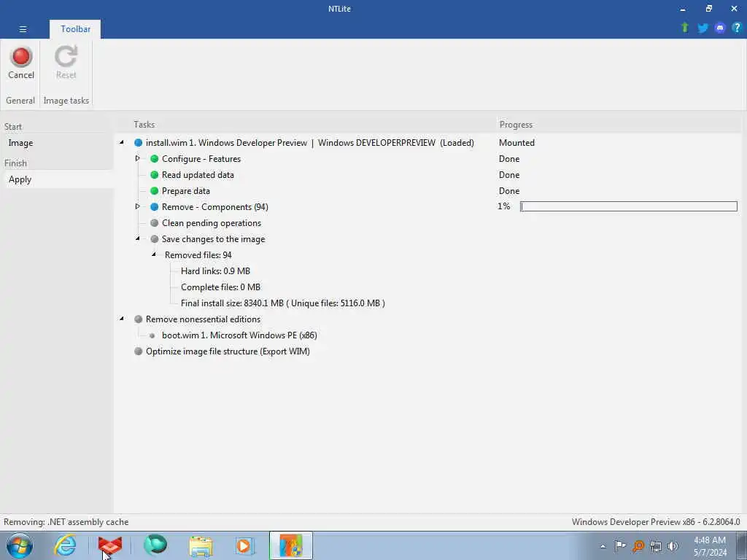Click the network tray icon

pyautogui.click(x=656, y=545)
